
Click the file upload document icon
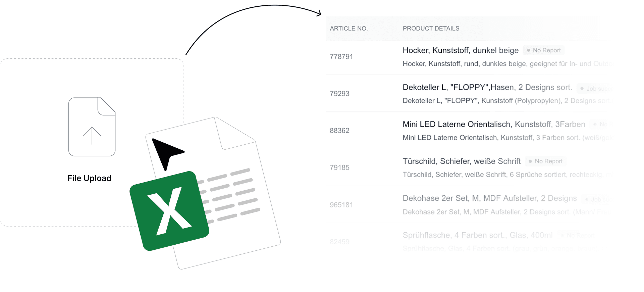(x=92, y=127)
